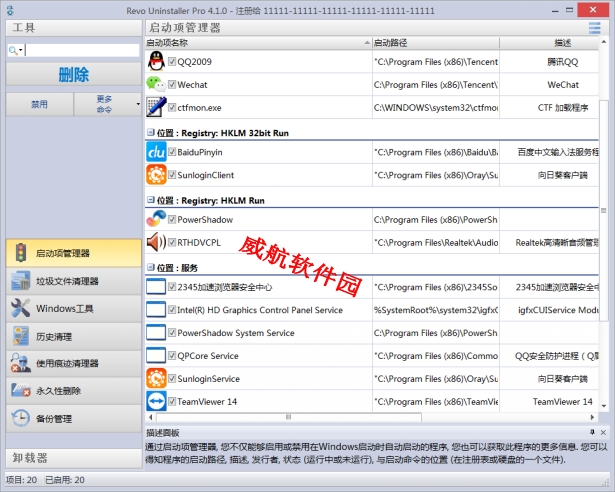Screen dimensions: 615x492
Task: Click the TeamViewer 14 blue icon
Action: pos(156,401)
